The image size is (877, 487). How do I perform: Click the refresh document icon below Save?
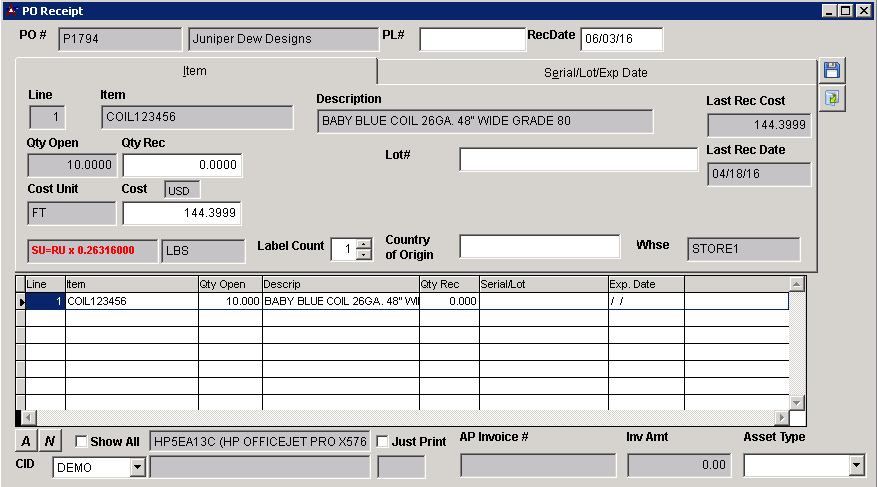pyautogui.click(x=832, y=98)
